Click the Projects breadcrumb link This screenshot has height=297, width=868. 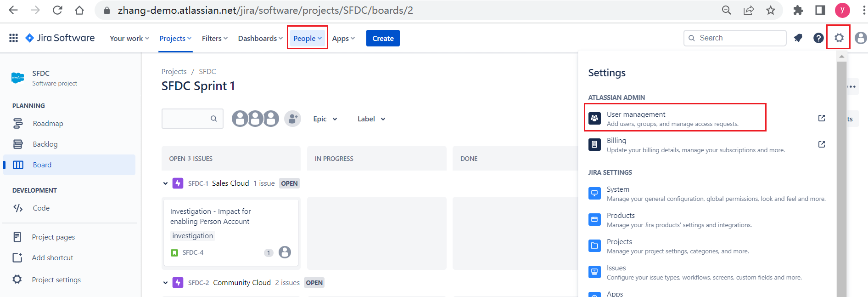tap(174, 71)
